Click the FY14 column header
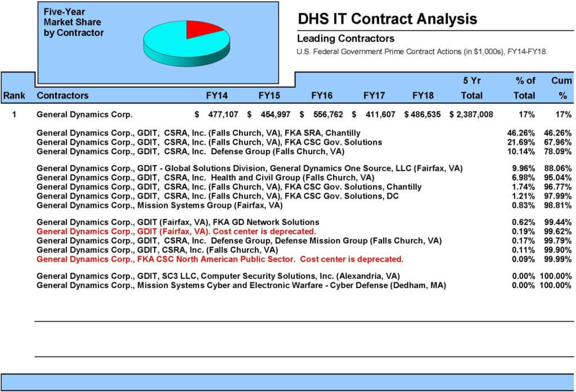Image resolution: width=576 pixels, height=392 pixels. coord(217,96)
